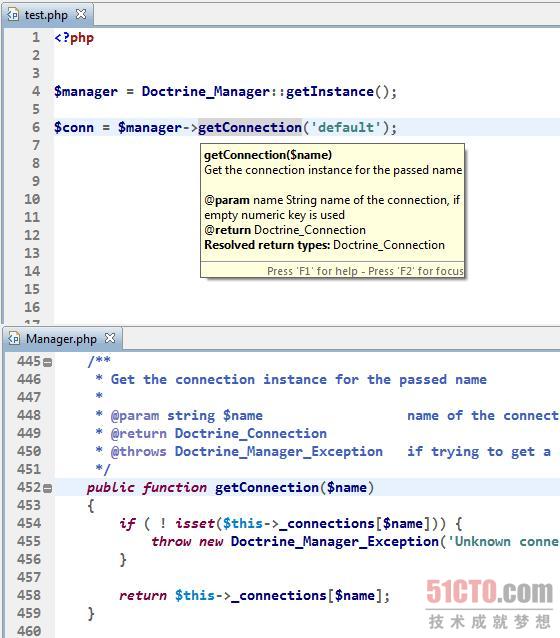Click the public function getConnection declaration
Viewport: 560px width, 638px height.
[230, 488]
